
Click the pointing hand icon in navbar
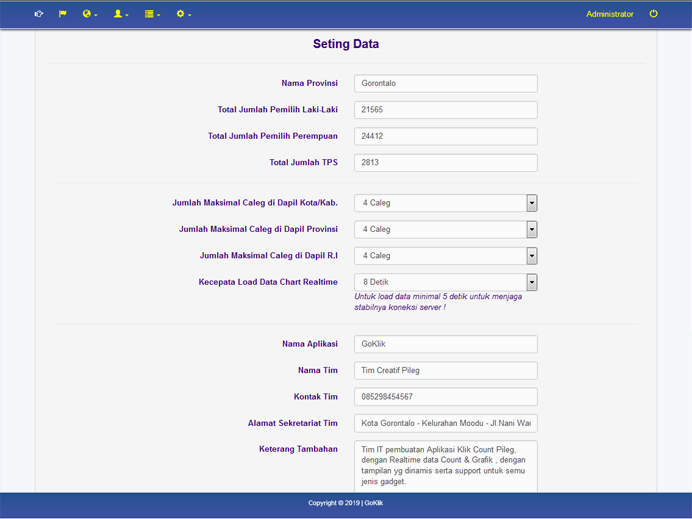click(x=39, y=14)
